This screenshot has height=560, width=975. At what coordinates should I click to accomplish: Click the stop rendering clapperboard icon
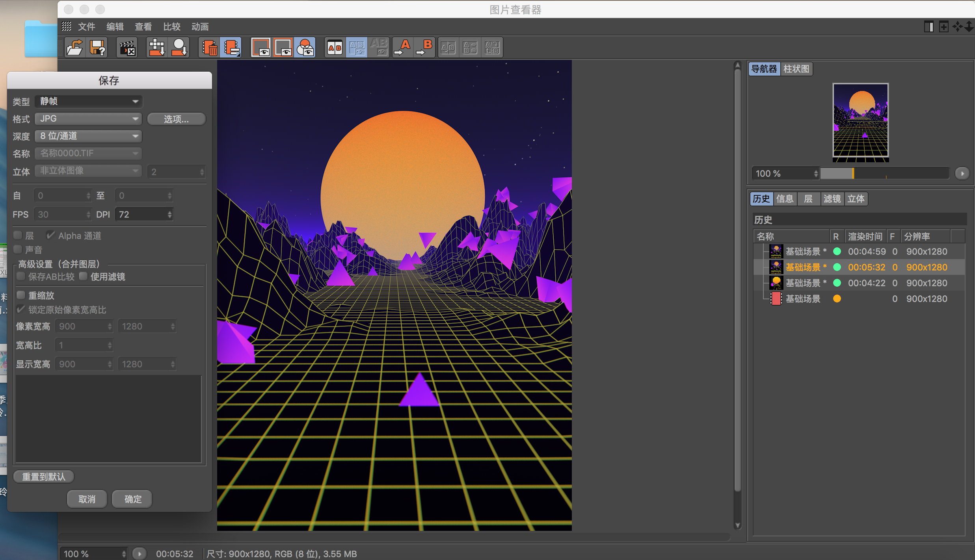click(127, 48)
